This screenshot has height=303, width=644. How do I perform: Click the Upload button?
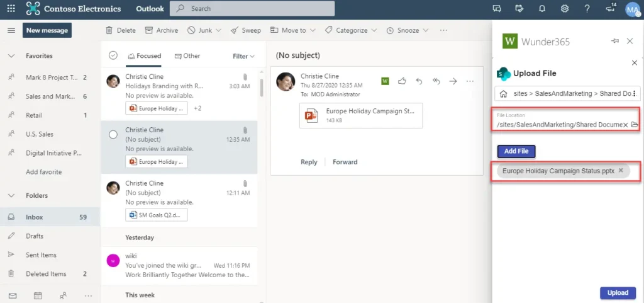tap(618, 292)
